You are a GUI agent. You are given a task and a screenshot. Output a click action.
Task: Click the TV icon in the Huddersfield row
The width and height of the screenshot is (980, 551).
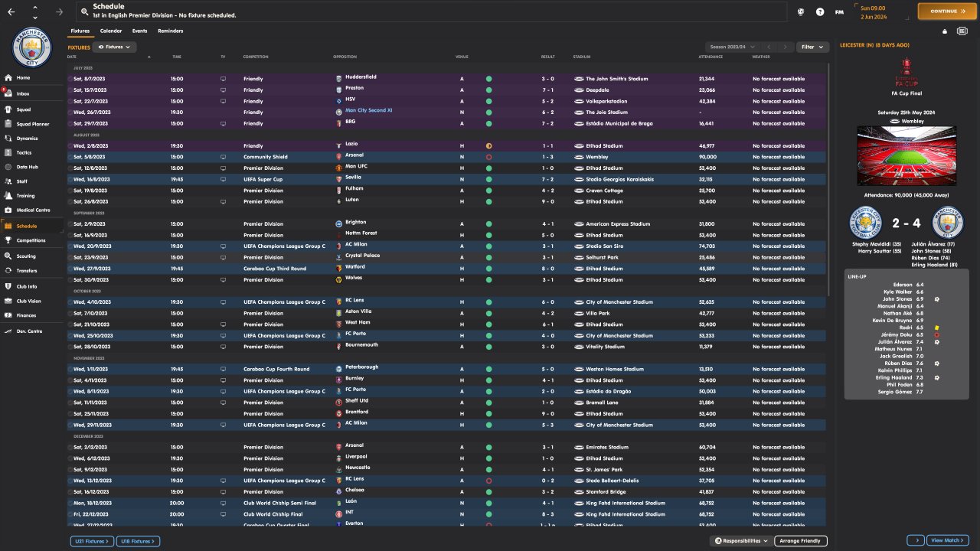(x=224, y=79)
